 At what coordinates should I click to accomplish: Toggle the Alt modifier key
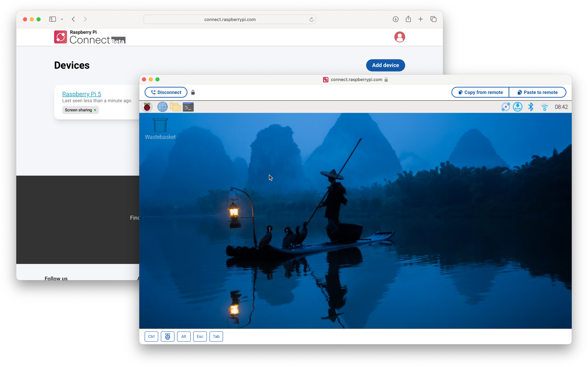184,336
